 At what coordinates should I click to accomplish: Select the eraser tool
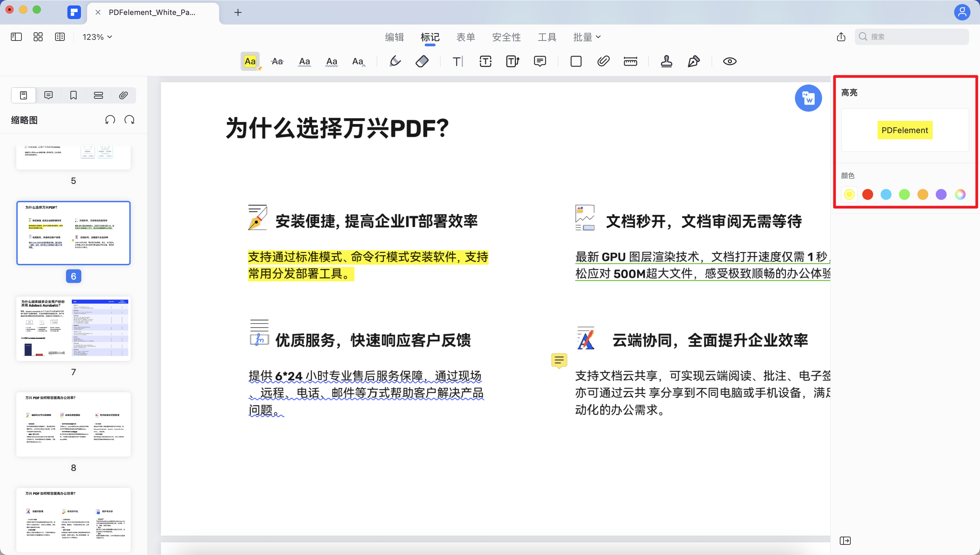pos(422,61)
